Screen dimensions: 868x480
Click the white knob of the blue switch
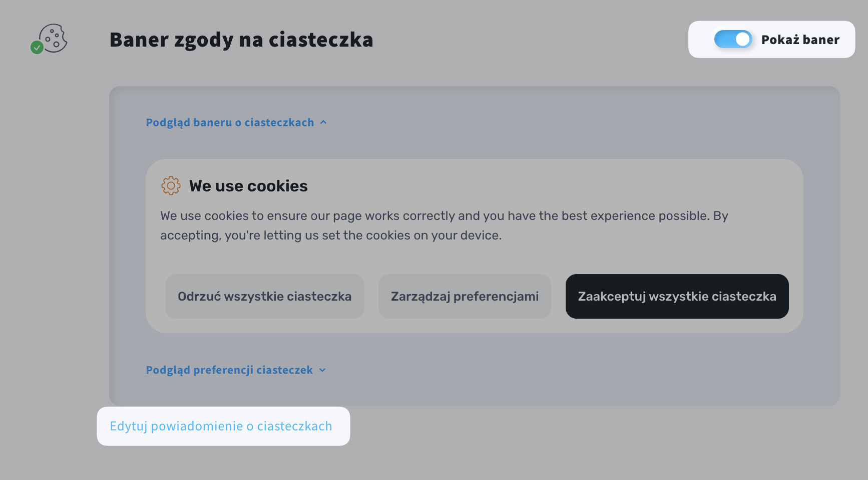click(x=742, y=40)
